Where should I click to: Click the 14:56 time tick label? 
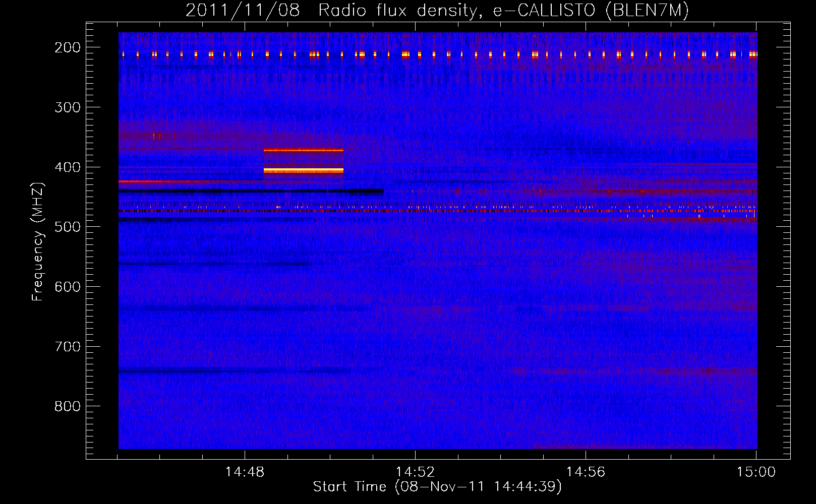click(586, 472)
